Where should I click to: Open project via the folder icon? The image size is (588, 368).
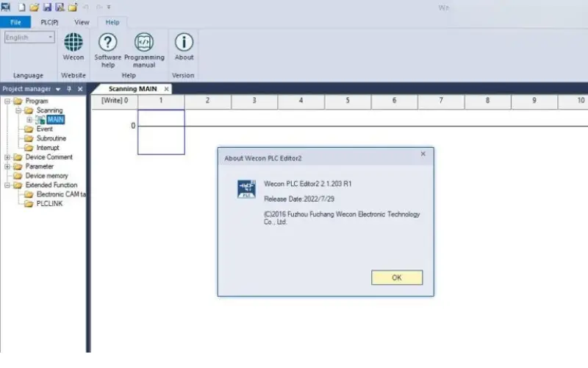(35, 7)
